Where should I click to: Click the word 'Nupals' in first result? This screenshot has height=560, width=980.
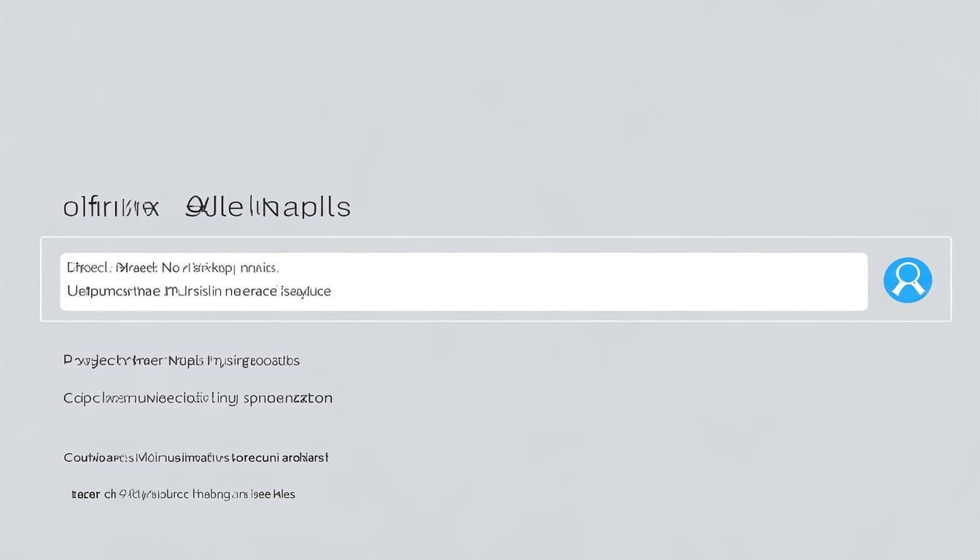point(185,360)
